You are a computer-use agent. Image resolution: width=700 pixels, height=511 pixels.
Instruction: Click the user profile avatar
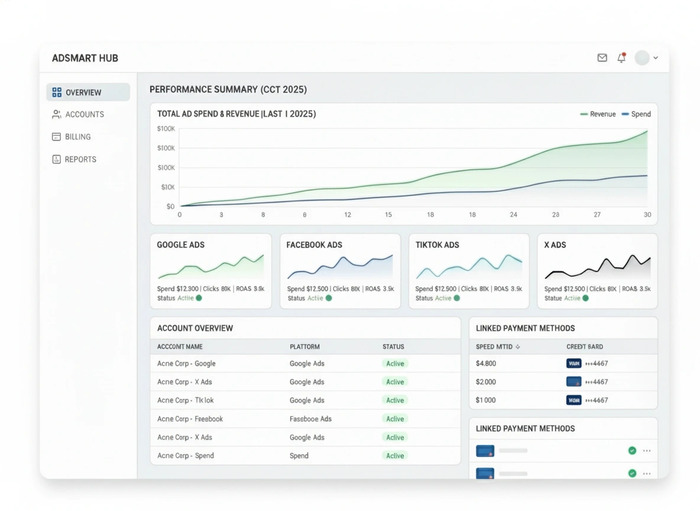point(642,58)
